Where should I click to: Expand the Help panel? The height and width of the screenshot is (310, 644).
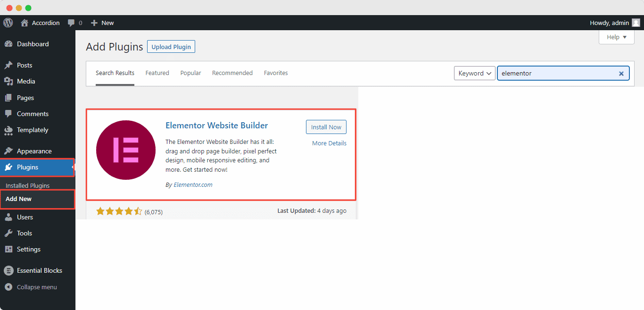point(617,37)
